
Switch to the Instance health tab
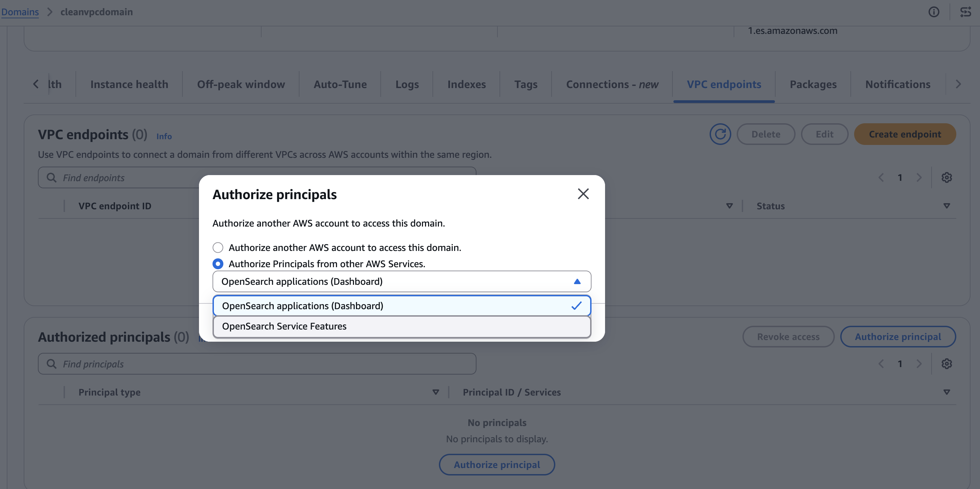[x=129, y=84]
